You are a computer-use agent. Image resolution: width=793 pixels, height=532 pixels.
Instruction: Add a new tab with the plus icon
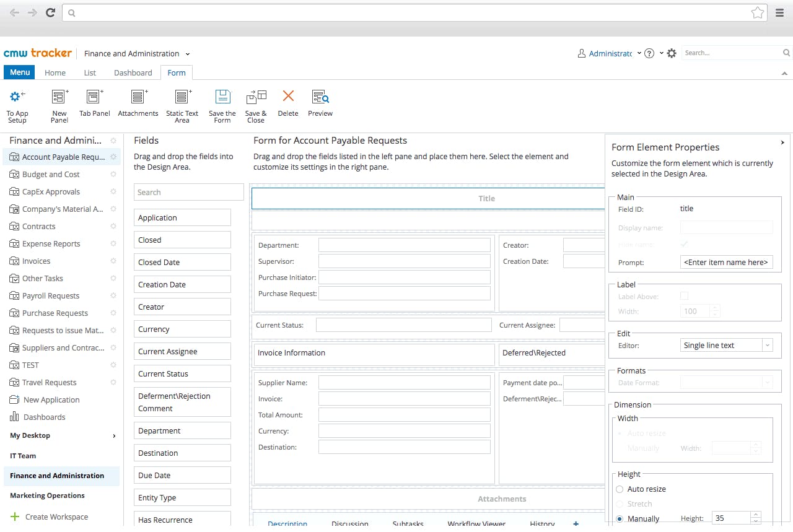coord(576,524)
